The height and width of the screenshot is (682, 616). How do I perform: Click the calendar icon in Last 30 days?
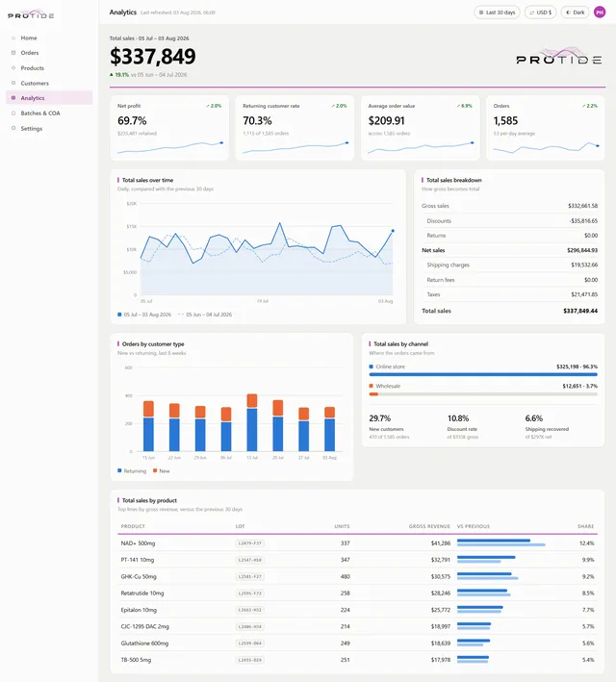coord(481,13)
